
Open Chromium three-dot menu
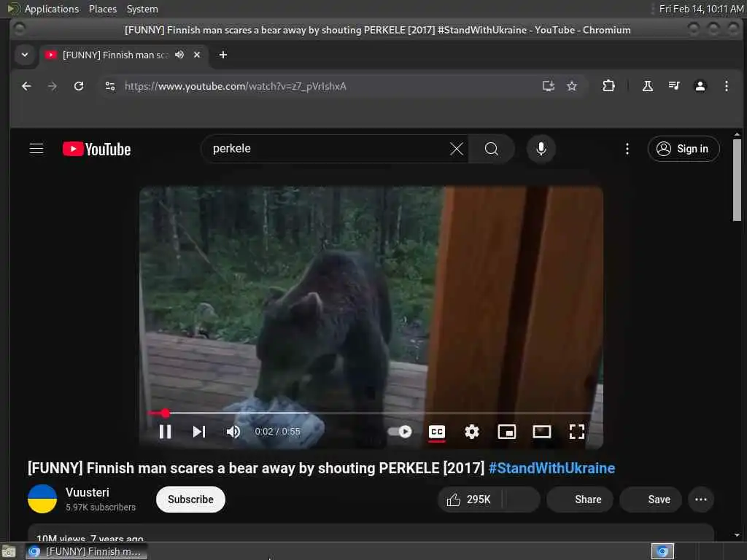tap(726, 86)
